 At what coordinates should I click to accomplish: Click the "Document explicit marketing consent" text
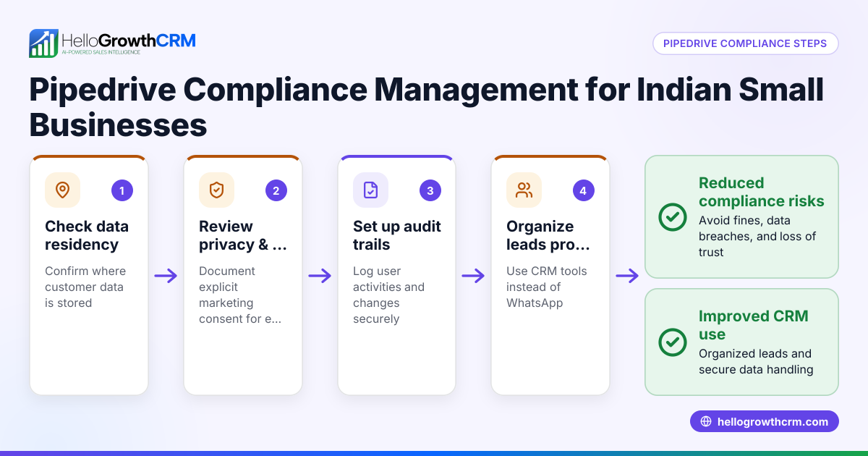coord(240,295)
